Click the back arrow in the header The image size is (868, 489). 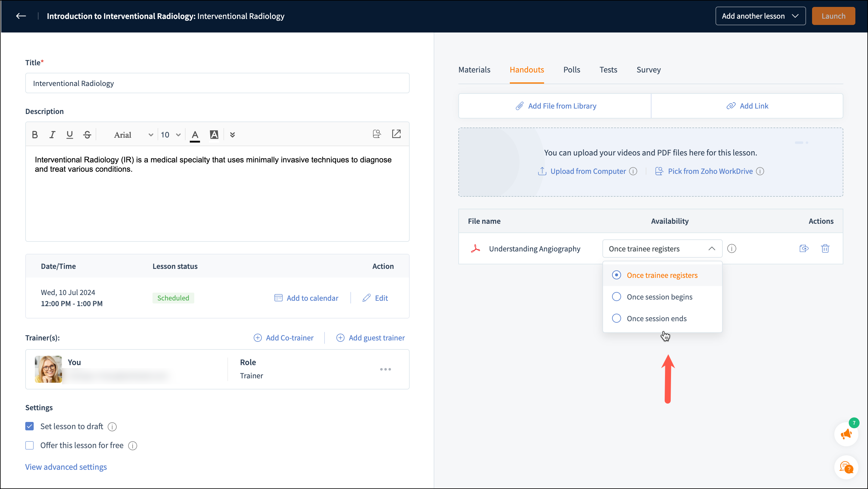click(21, 16)
